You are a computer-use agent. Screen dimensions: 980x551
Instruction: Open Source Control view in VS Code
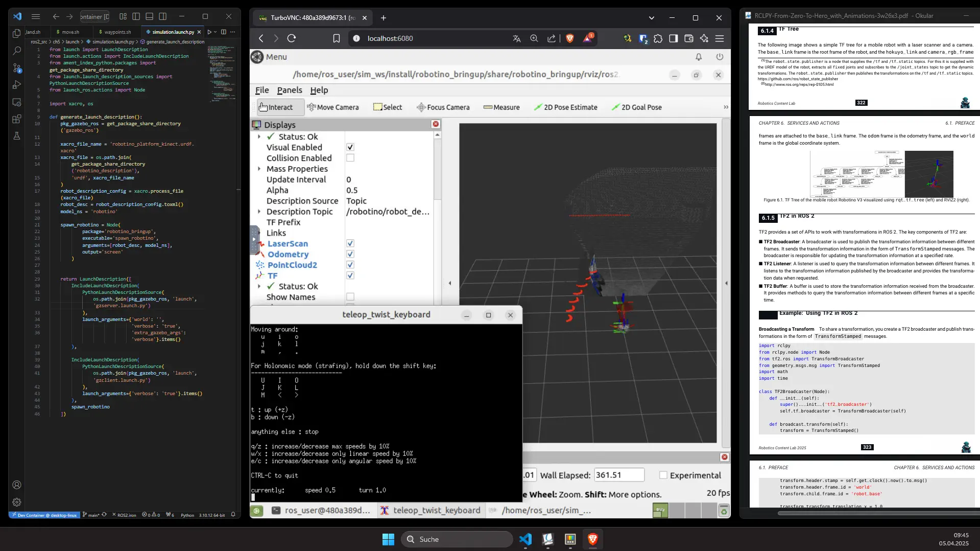[17, 68]
